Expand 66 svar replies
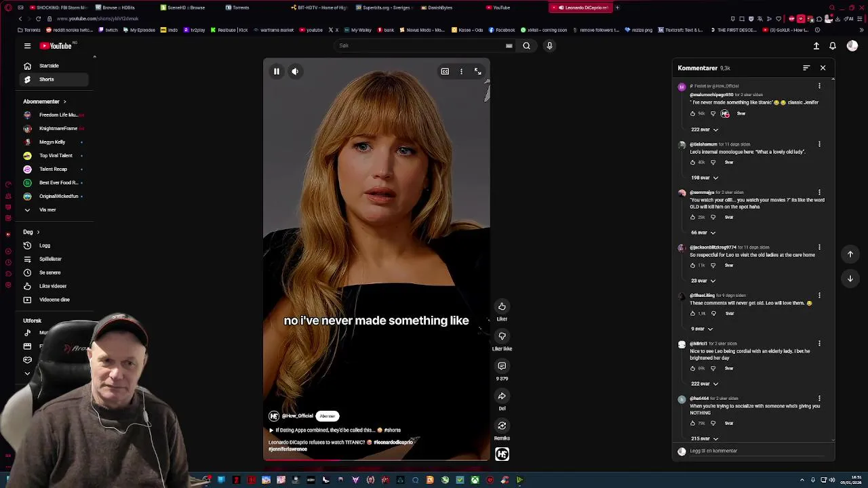 (703, 232)
